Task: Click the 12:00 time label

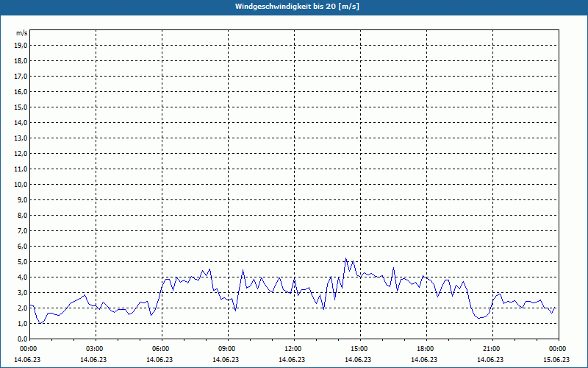Action: [x=294, y=349]
